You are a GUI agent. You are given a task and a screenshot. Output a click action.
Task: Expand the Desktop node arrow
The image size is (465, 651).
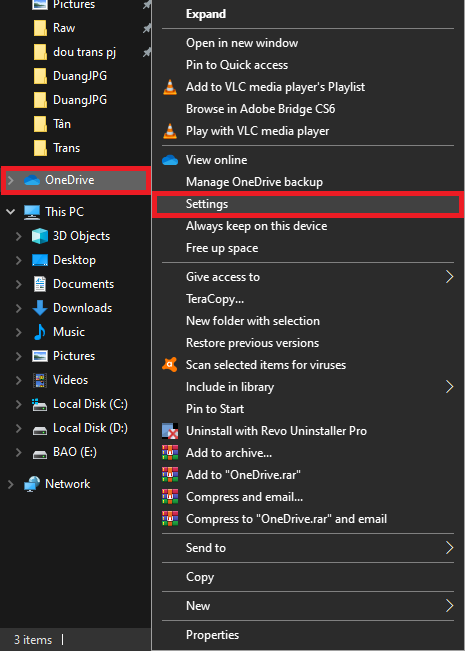19,260
